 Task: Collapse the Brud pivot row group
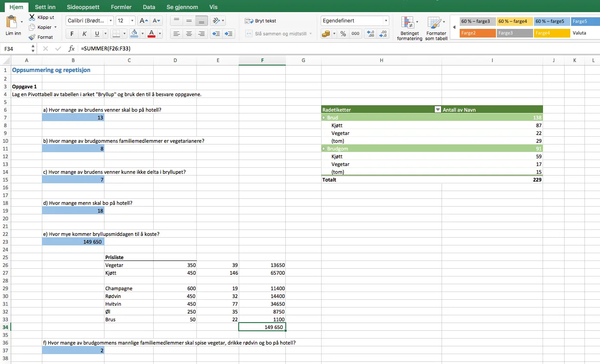tap(324, 117)
